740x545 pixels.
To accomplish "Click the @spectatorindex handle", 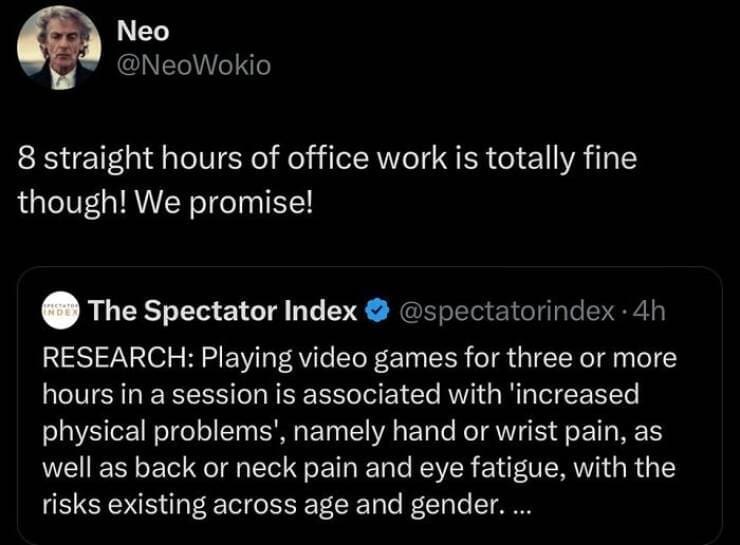I will tap(506, 313).
